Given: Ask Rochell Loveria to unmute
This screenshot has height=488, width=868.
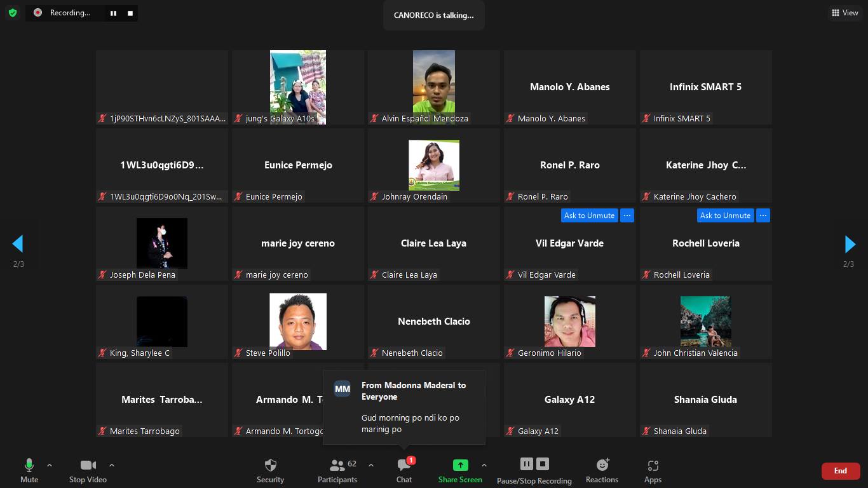Looking at the screenshot, I should [725, 215].
